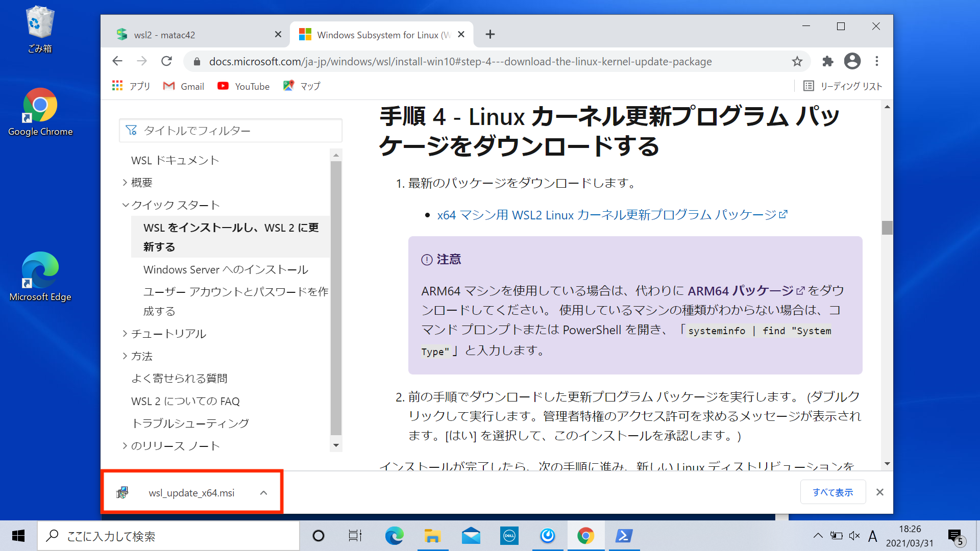This screenshot has height=551, width=980.
Task: Open Chrome three-dot menu
Action: [877, 61]
